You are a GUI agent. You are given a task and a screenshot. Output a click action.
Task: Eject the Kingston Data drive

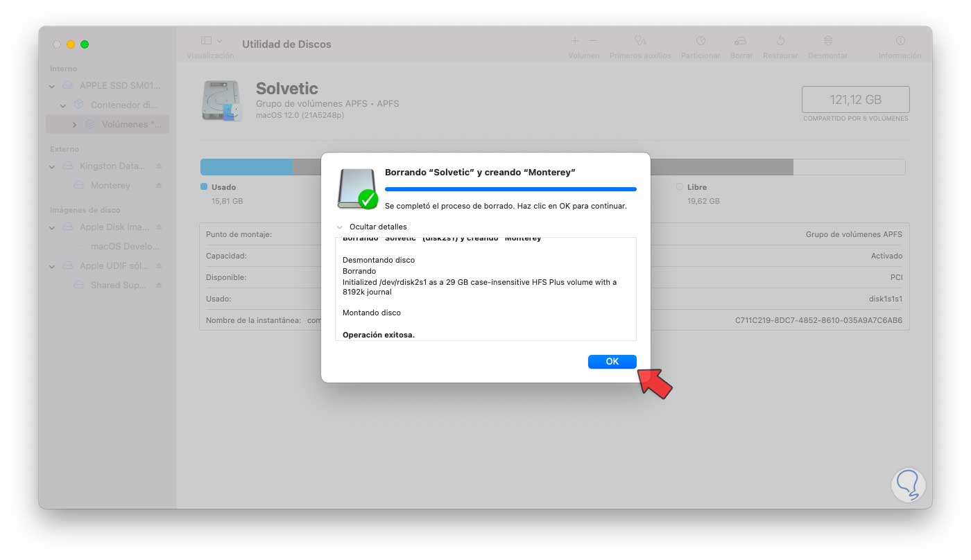point(159,166)
